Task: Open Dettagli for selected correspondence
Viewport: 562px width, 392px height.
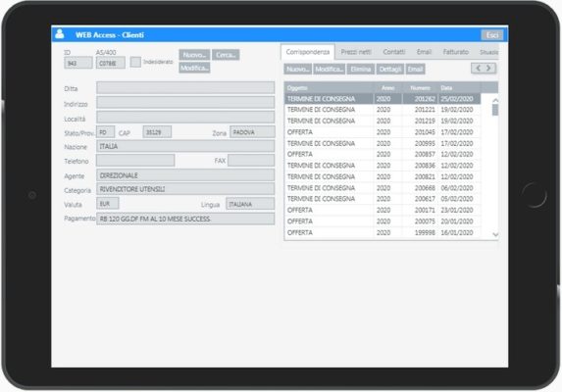Action: pos(390,70)
